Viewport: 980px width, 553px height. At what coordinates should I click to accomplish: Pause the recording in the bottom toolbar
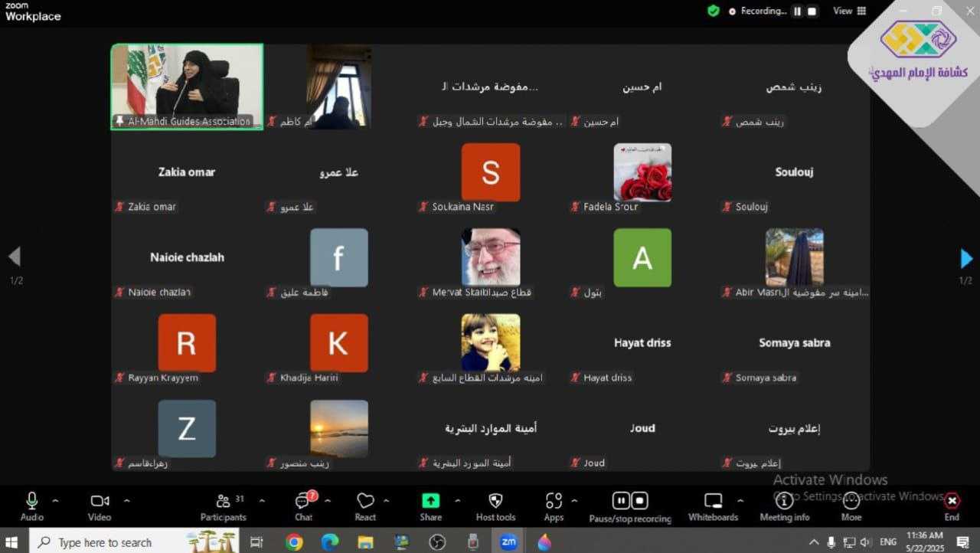point(621,501)
